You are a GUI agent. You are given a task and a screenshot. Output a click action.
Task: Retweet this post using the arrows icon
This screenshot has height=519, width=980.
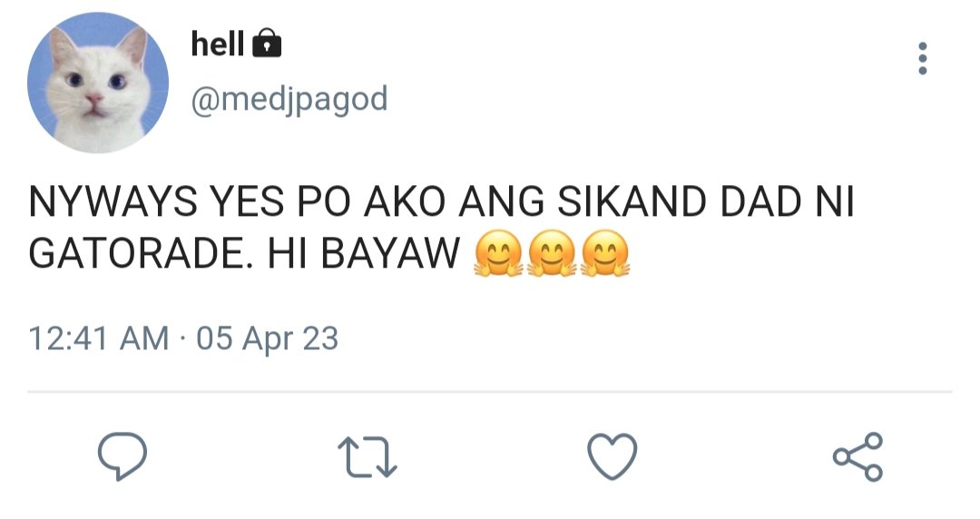point(367,457)
